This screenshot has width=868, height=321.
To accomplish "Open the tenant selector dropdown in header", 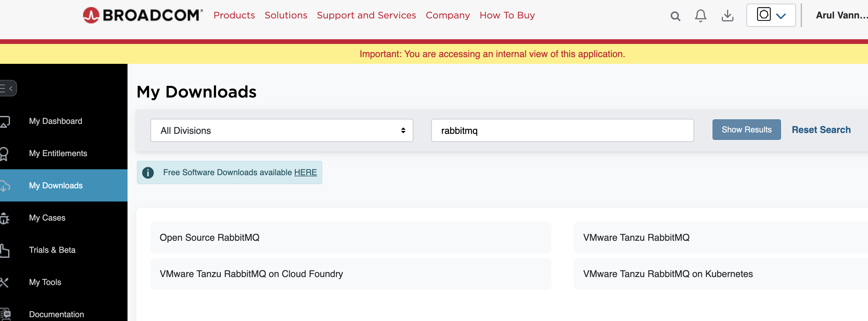I will pyautogui.click(x=771, y=15).
